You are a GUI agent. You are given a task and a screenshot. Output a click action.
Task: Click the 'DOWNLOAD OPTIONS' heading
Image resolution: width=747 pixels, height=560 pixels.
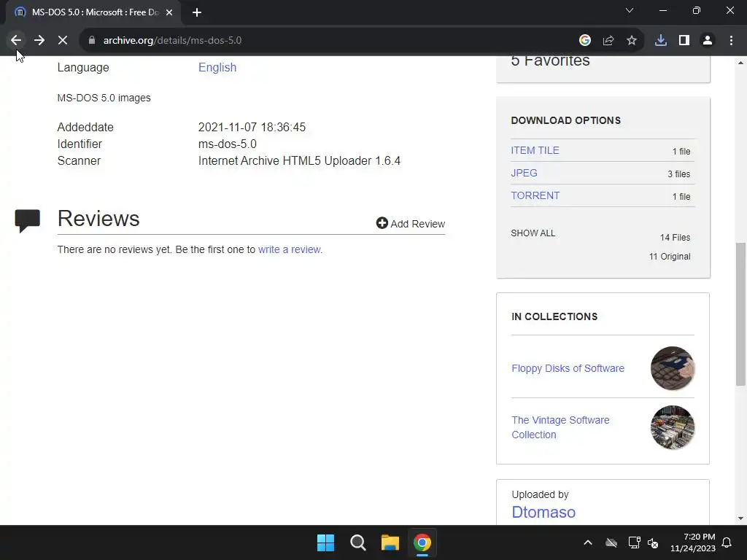pyautogui.click(x=566, y=120)
